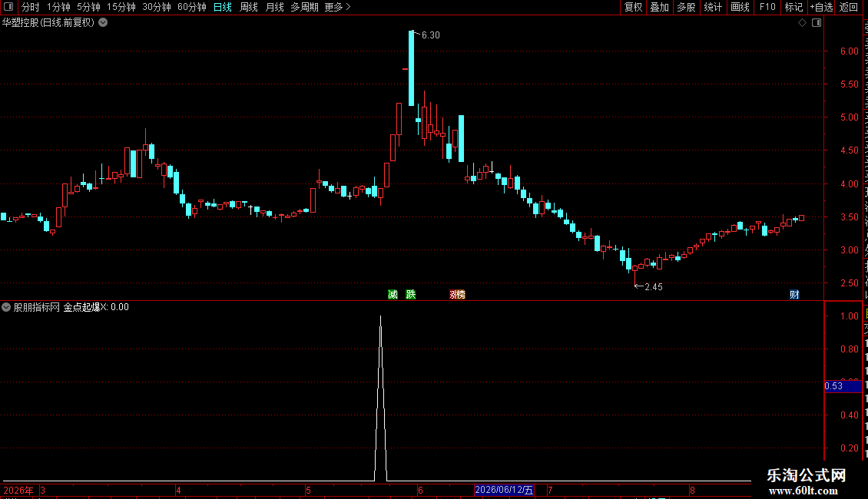Screen dimensions: 868x499
Task: Switch to the 60分钟 period tab
Action: pyautogui.click(x=191, y=7)
